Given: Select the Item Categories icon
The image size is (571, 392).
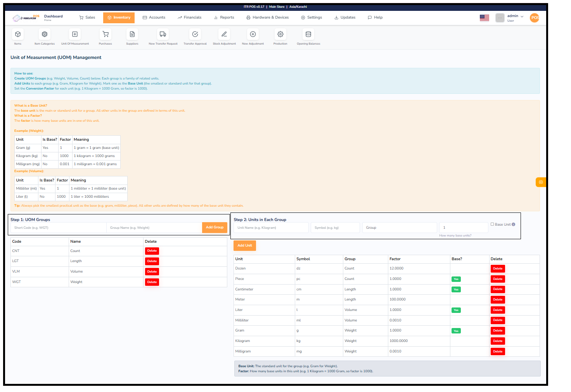Looking at the screenshot, I should (44, 34).
